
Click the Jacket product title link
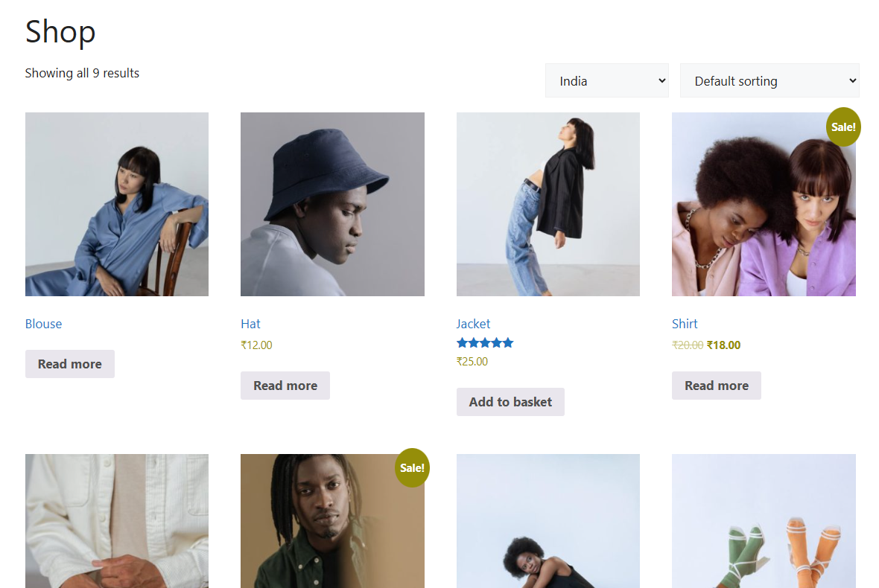tap(473, 324)
